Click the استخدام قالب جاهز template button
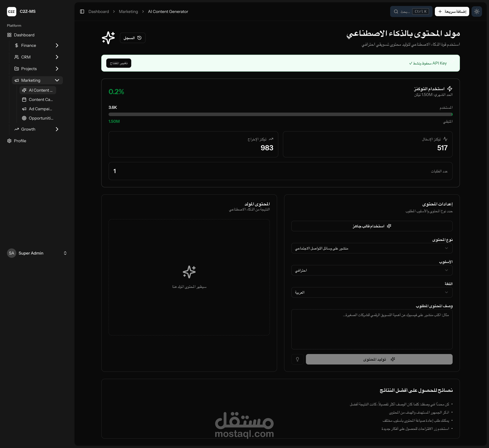Screen dimensions: 489x448 pos(372,226)
